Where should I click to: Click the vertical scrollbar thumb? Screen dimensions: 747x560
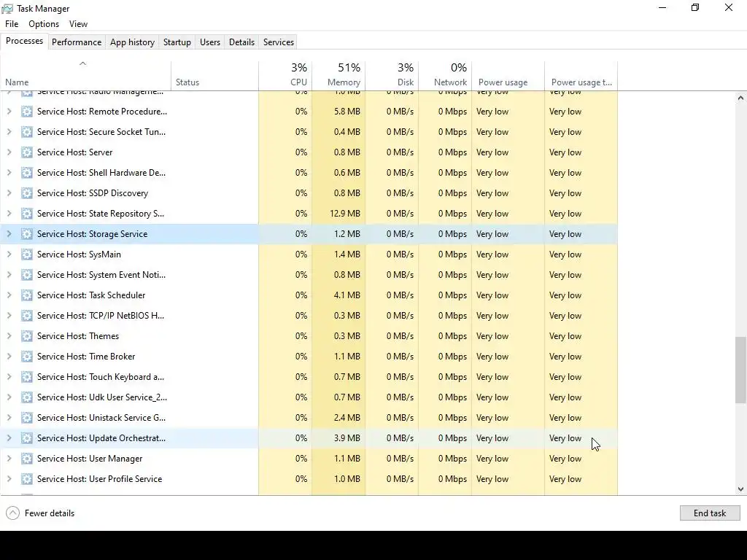click(740, 370)
